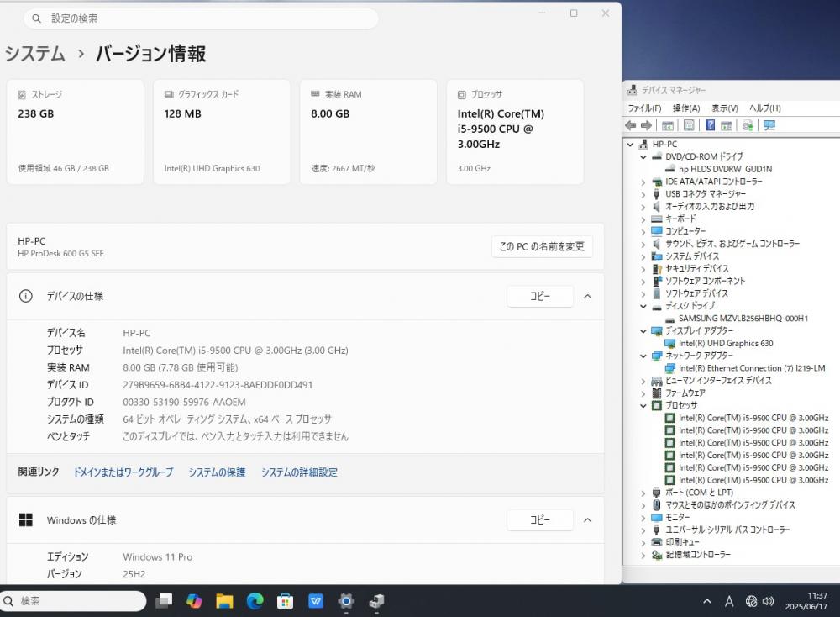Select Intel(R) UHD Graphics 630 in the tree

point(726,343)
